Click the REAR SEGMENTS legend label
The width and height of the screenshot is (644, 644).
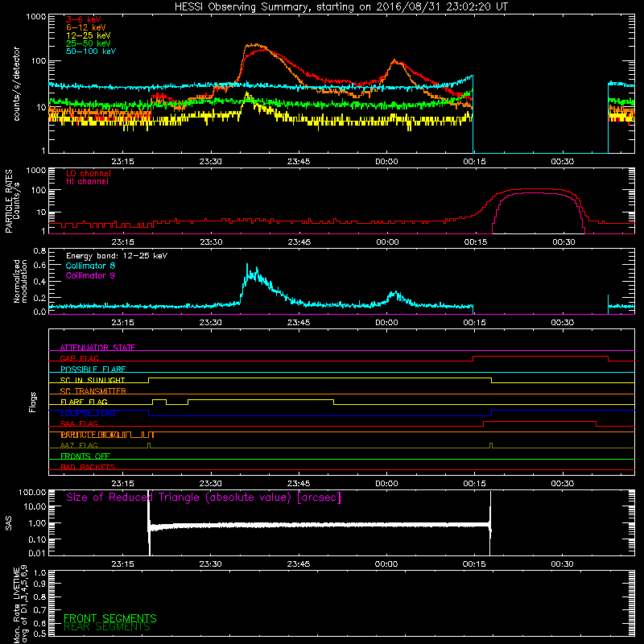(x=107, y=627)
